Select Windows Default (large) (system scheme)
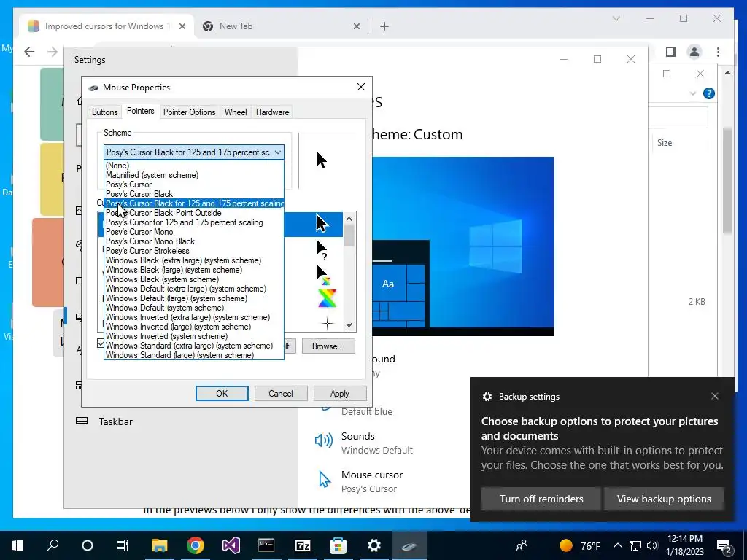747x560 pixels. (194, 298)
